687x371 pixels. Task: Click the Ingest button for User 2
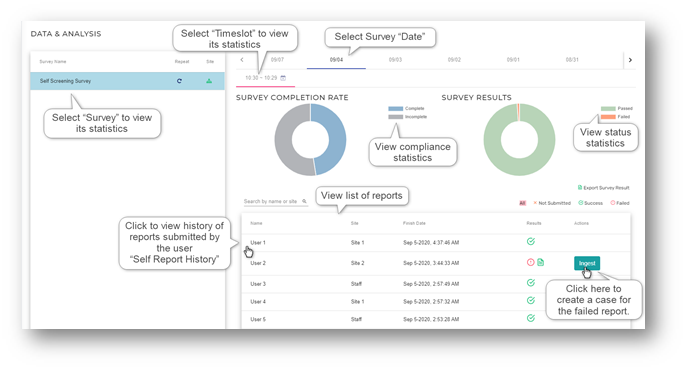click(587, 263)
